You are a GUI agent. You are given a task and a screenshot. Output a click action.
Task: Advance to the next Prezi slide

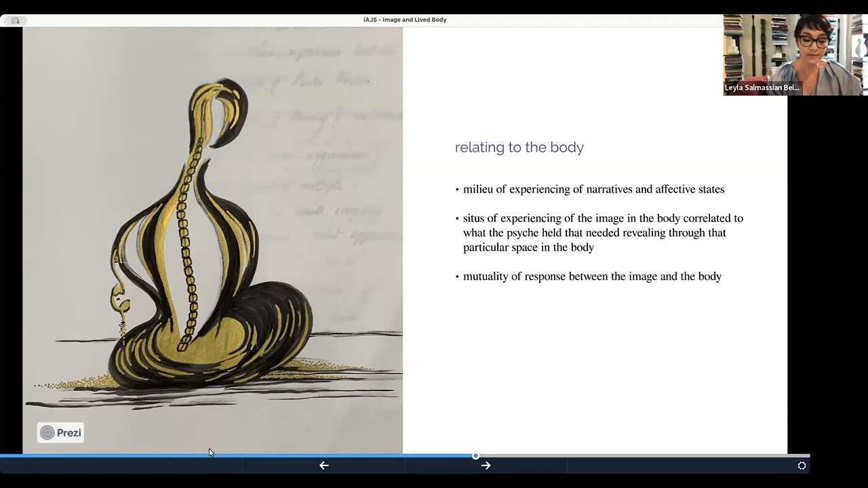[486, 465]
